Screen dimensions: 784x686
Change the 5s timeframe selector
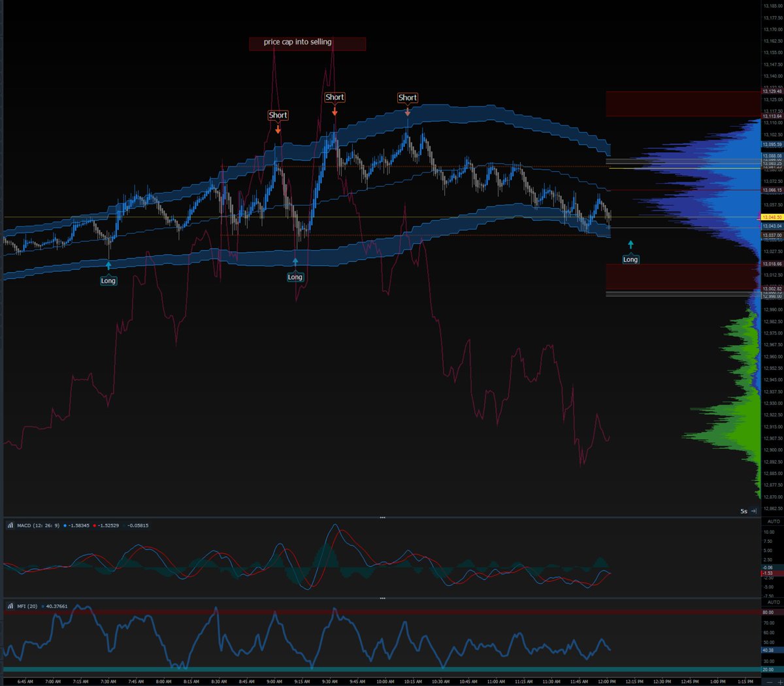pyautogui.click(x=743, y=511)
